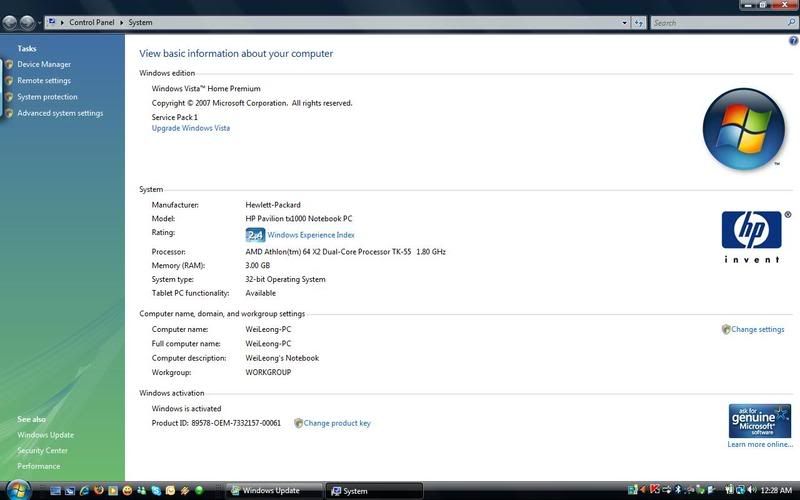Viewport: 800px width, 500px height.
Task: Click into the Search box
Action: 710,22
